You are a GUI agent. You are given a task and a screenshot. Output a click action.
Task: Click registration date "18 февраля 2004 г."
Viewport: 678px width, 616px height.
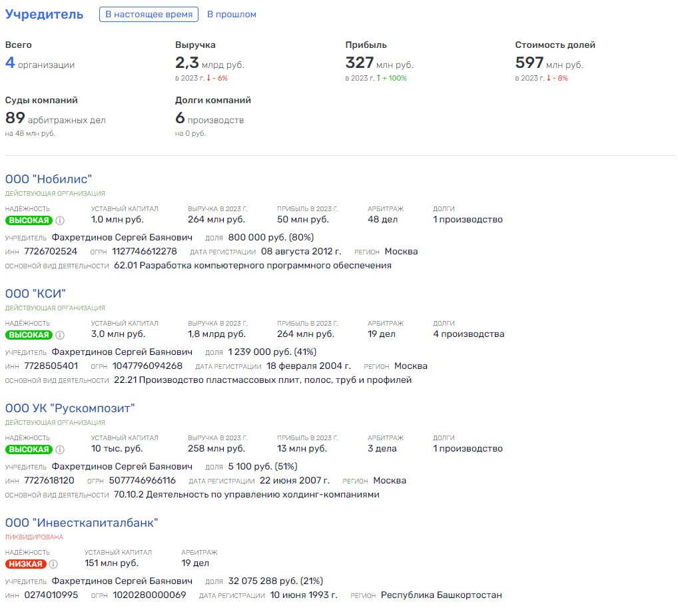pos(309,366)
